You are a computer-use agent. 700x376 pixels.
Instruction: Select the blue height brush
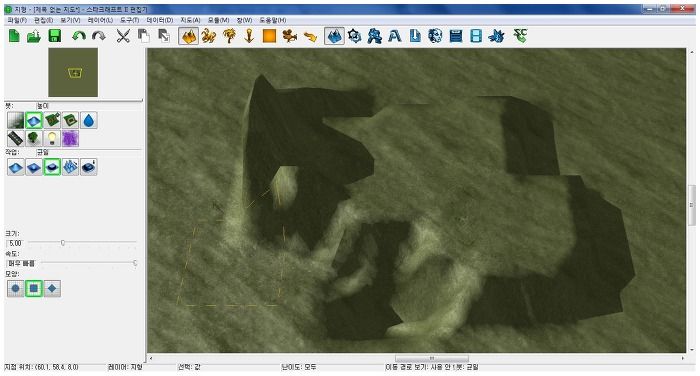pos(34,120)
